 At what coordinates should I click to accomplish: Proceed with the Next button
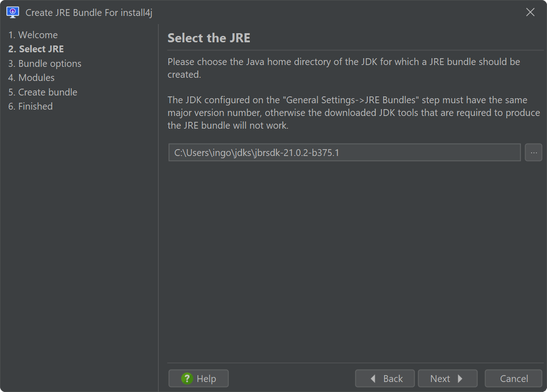click(447, 378)
